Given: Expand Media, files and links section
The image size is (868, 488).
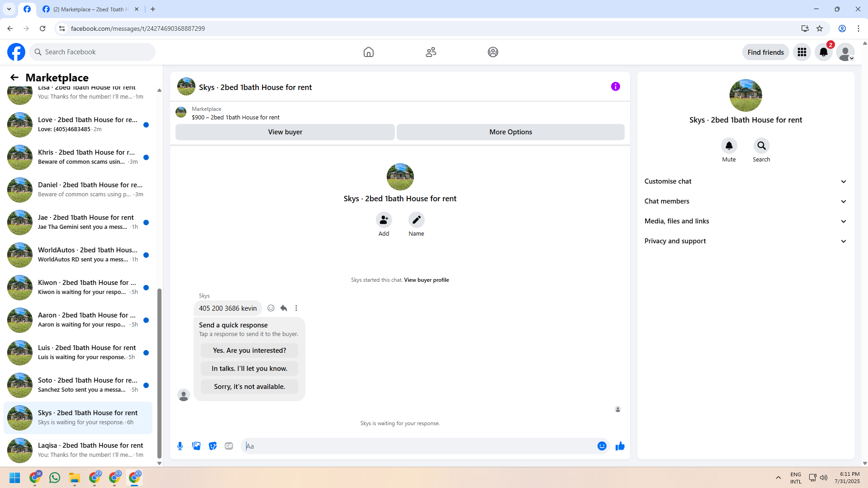Looking at the screenshot, I should 745,221.
